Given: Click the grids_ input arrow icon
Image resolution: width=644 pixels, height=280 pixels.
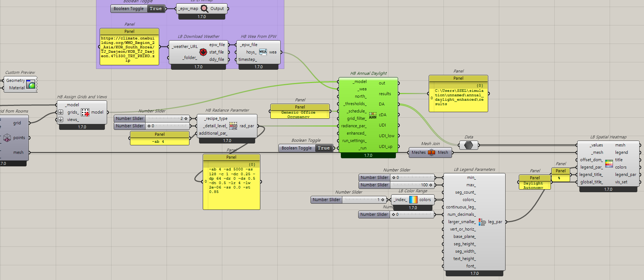Looking at the screenshot, I should 61,112.
